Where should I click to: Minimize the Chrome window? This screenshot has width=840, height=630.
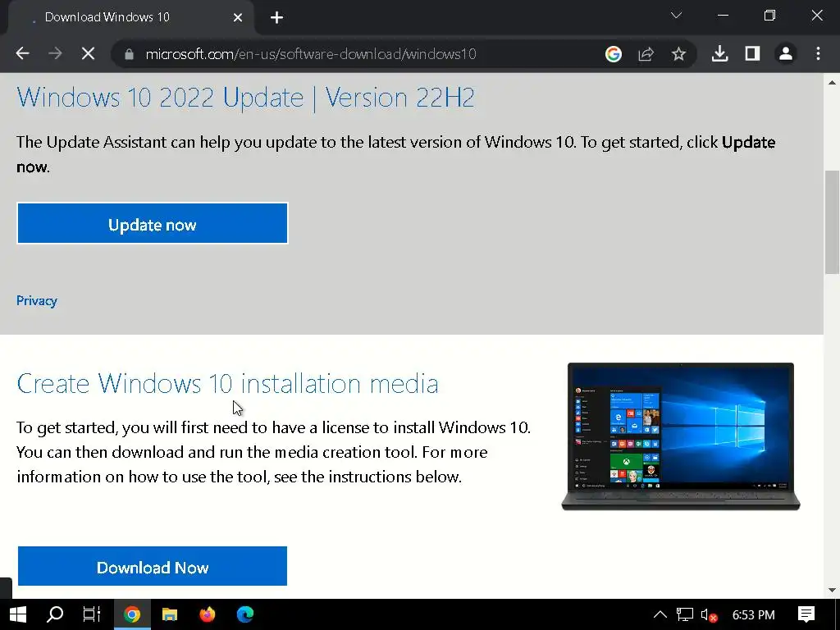tap(724, 16)
